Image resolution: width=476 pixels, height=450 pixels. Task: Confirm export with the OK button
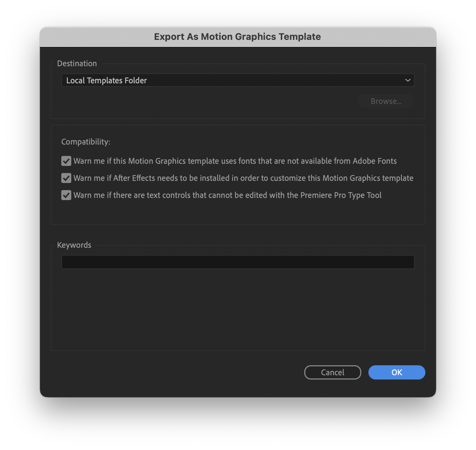pos(397,372)
